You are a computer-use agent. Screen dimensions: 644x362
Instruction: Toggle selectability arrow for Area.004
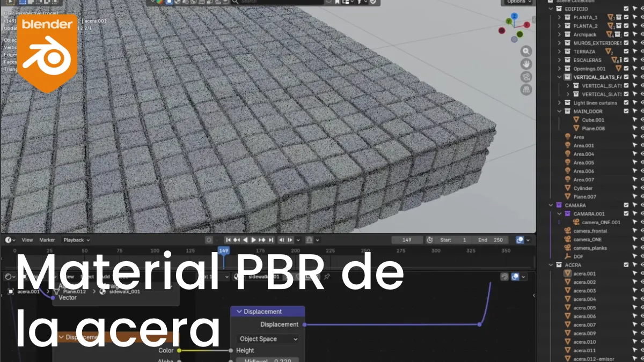coord(635,154)
